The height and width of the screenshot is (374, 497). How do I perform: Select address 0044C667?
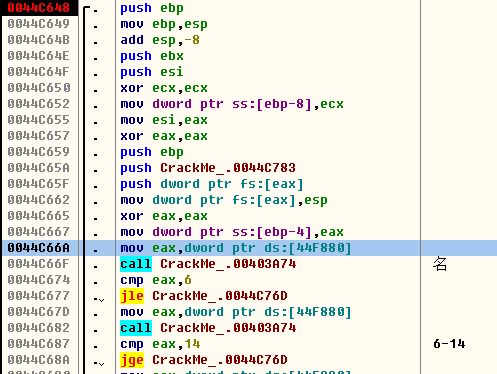point(39,232)
